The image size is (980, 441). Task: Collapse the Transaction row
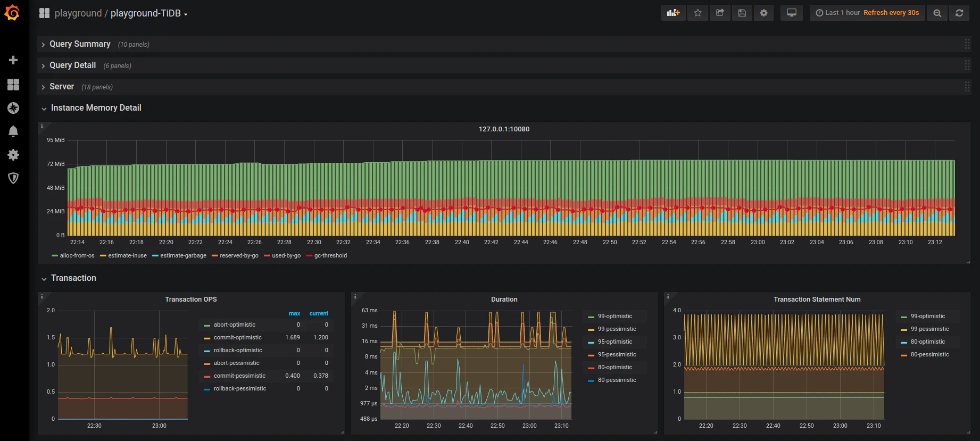[73, 278]
